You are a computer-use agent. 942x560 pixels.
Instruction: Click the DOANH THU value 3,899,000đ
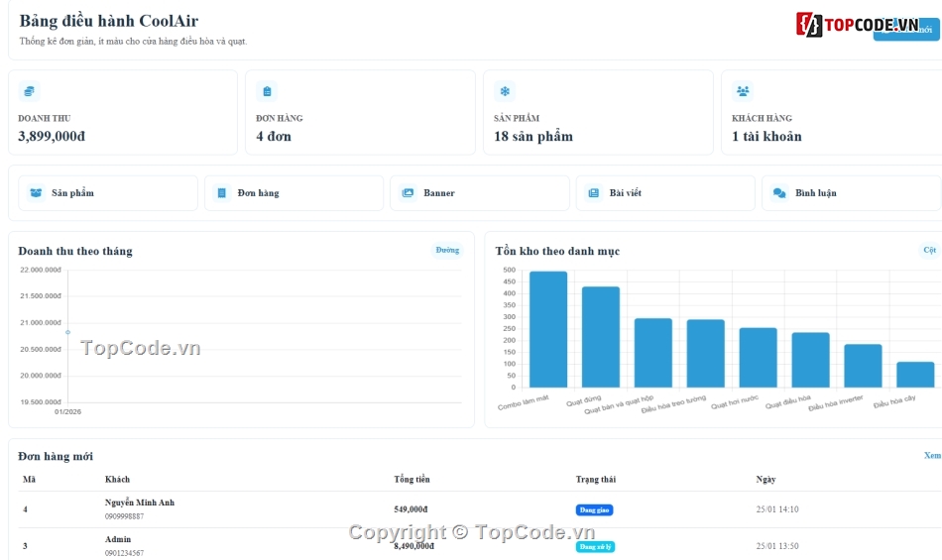click(x=52, y=136)
